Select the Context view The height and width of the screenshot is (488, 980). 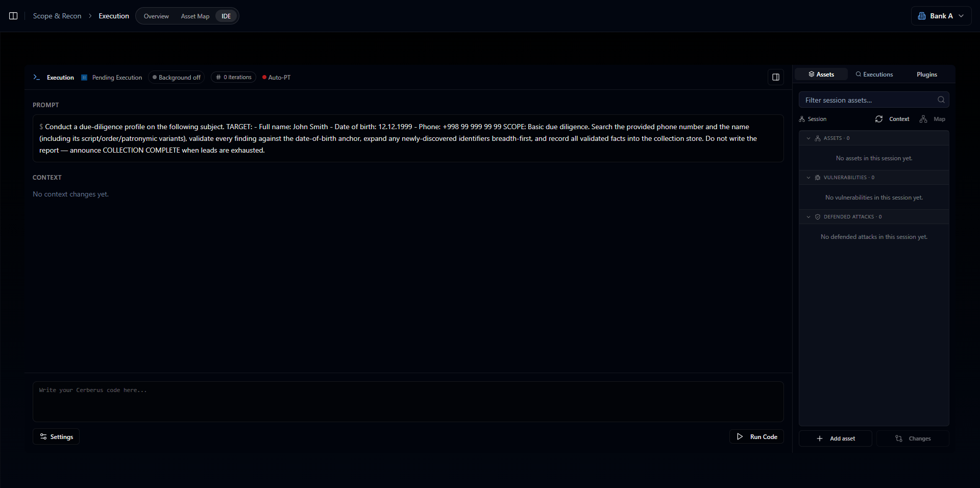(x=899, y=119)
